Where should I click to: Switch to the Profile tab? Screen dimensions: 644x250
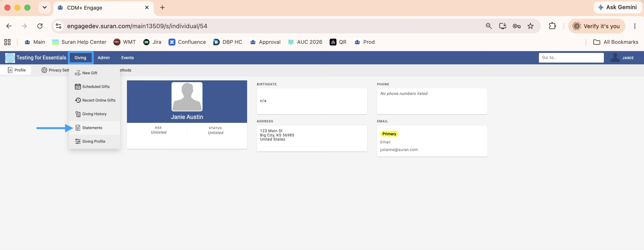tap(16, 70)
